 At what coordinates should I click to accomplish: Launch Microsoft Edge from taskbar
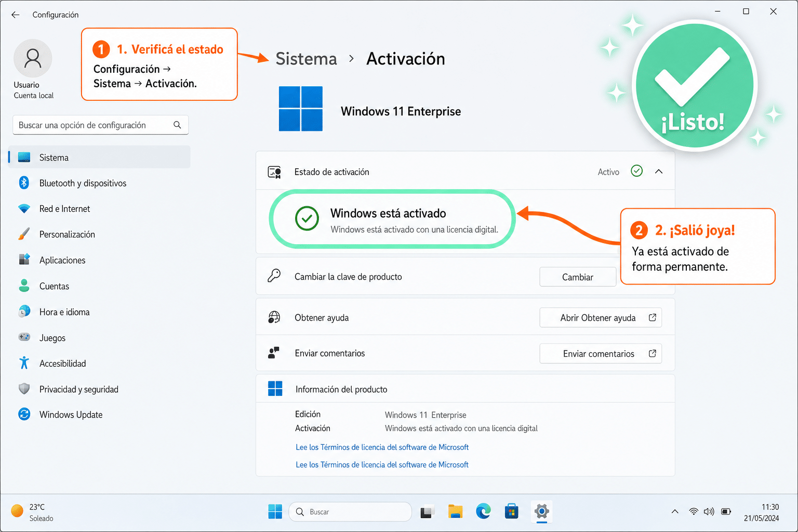(484, 512)
